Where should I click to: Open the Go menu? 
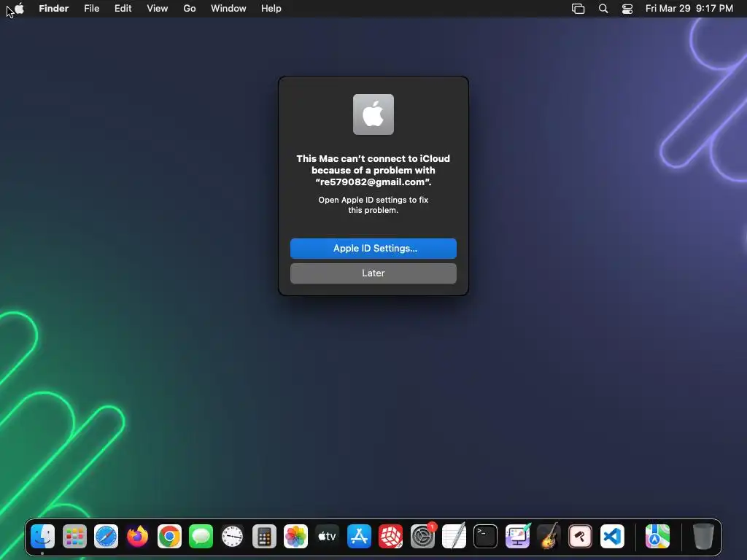click(190, 9)
